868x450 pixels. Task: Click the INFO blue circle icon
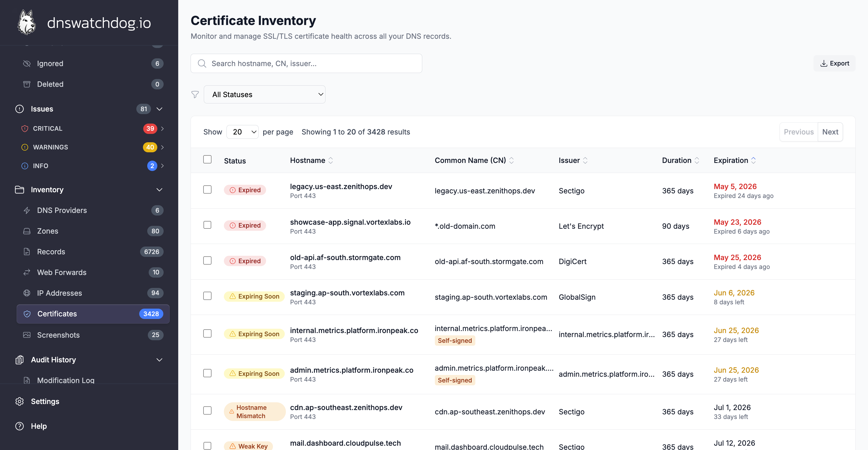(25, 166)
